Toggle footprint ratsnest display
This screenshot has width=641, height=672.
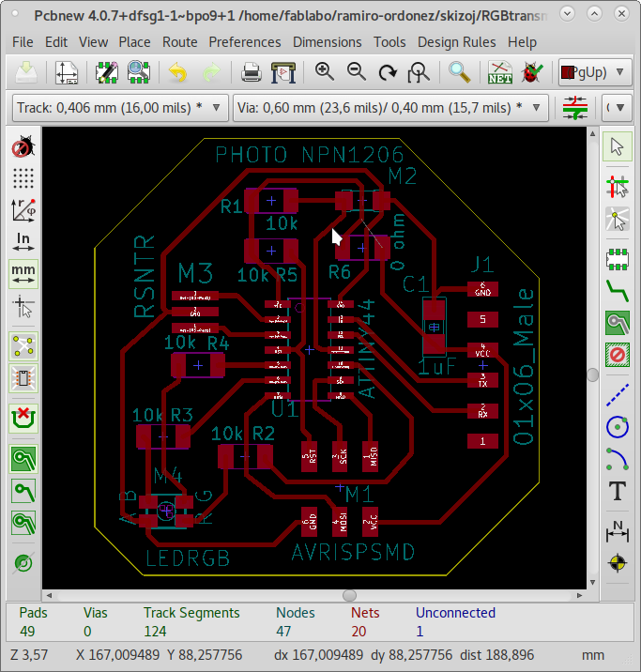coord(23,378)
